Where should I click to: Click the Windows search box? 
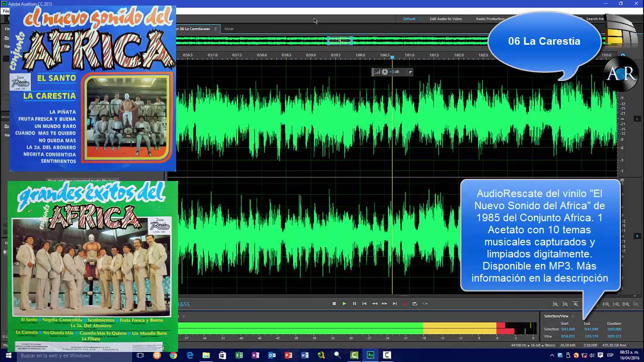coord(74,355)
